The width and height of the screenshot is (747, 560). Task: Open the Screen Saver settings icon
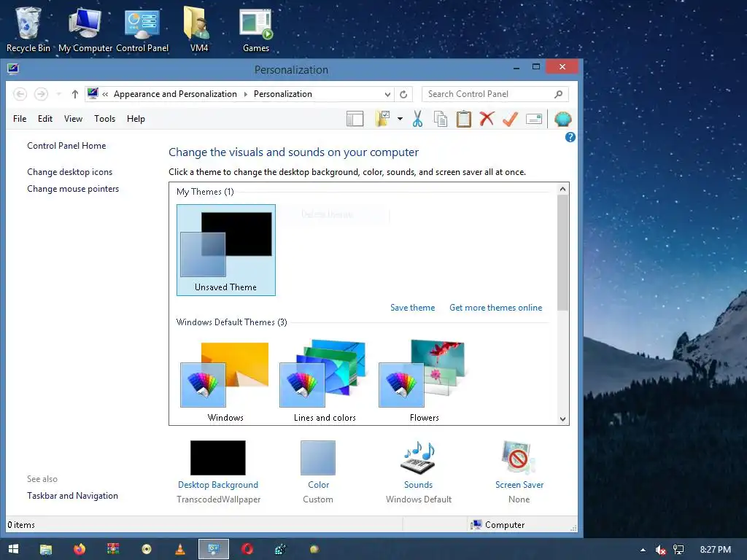[x=519, y=458]
